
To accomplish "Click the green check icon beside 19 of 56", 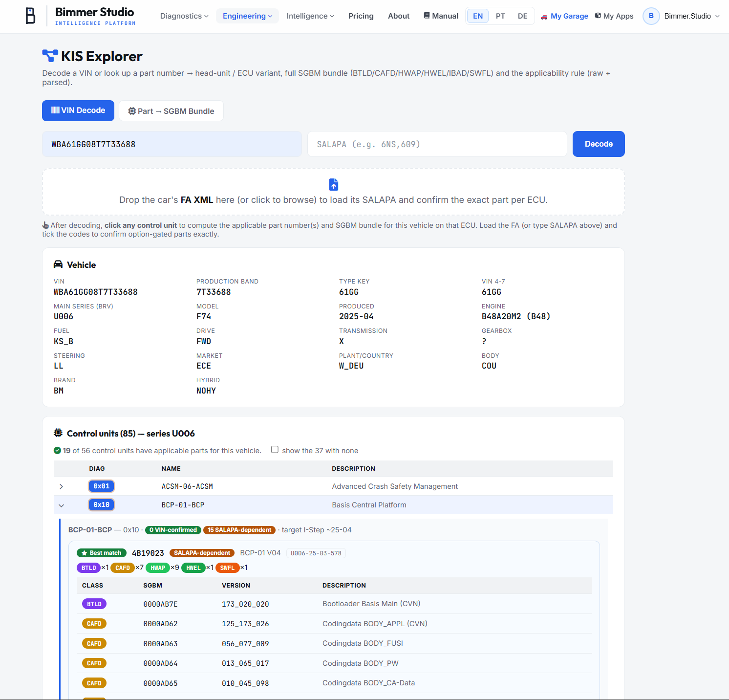I will (57, 451).
